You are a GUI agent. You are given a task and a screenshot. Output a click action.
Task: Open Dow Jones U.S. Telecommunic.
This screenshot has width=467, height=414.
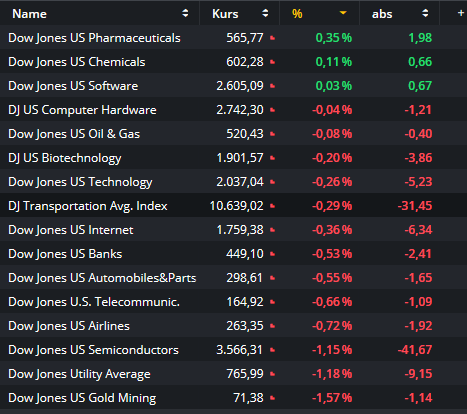[94, 302]
